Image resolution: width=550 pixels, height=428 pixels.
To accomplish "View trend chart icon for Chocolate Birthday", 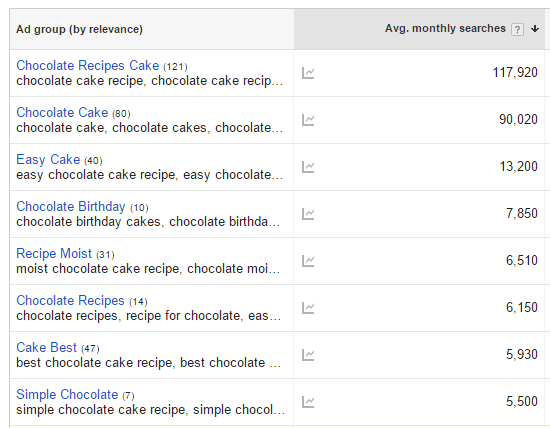I will (x=308, y=214).
